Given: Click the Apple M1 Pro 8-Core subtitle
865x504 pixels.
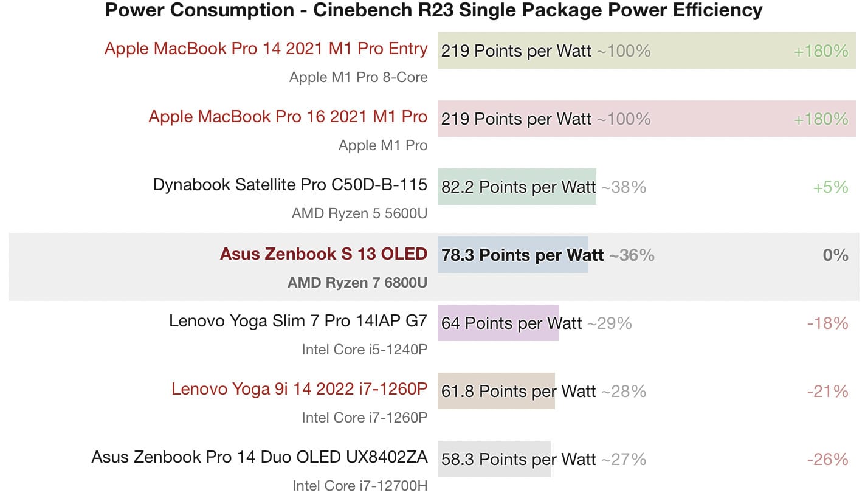Looking at the screenshot, I should [x=359, y=77].
